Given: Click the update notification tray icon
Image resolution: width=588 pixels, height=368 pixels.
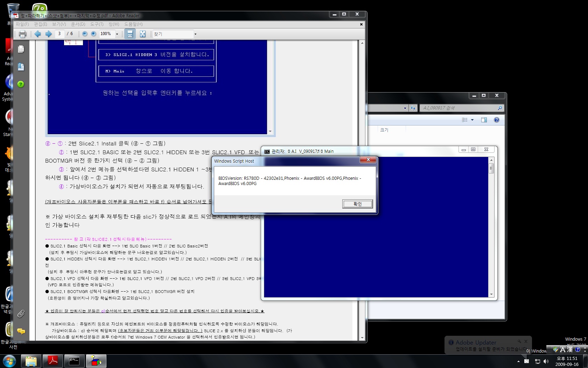Looking at the screenshot, I should click(x=526, y=361).
